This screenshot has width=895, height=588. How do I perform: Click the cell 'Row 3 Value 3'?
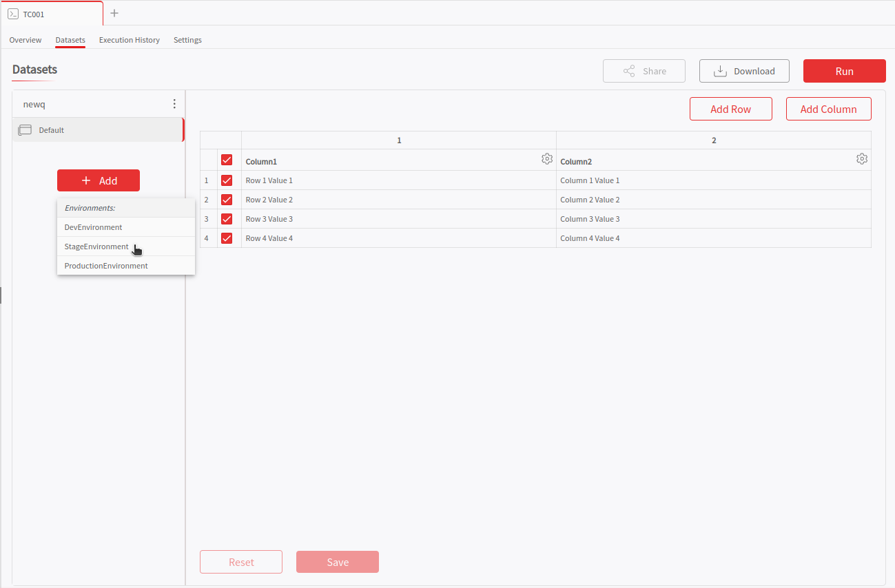tap(399, 219)
